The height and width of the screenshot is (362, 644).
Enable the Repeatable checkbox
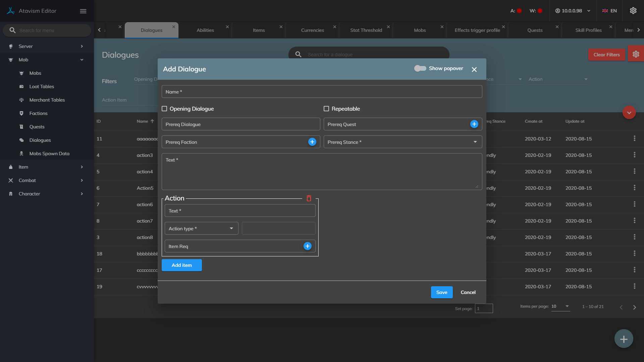point(326,109)
